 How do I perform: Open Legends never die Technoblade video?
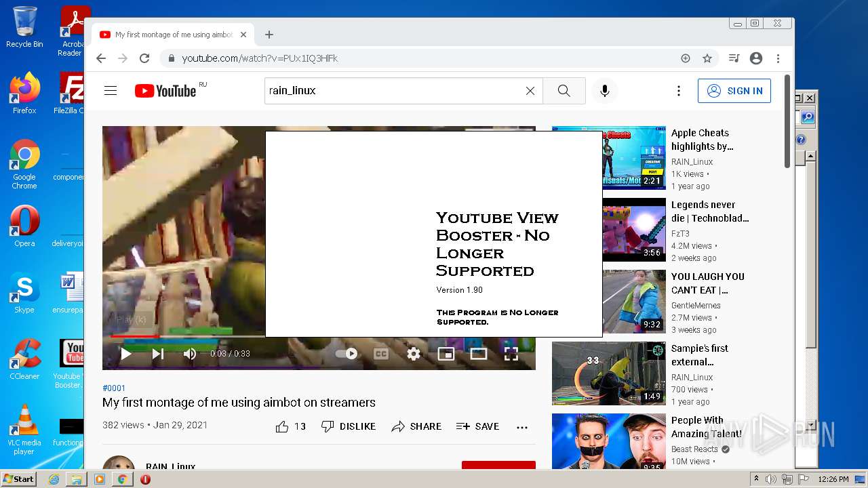[x=710, y=211]
